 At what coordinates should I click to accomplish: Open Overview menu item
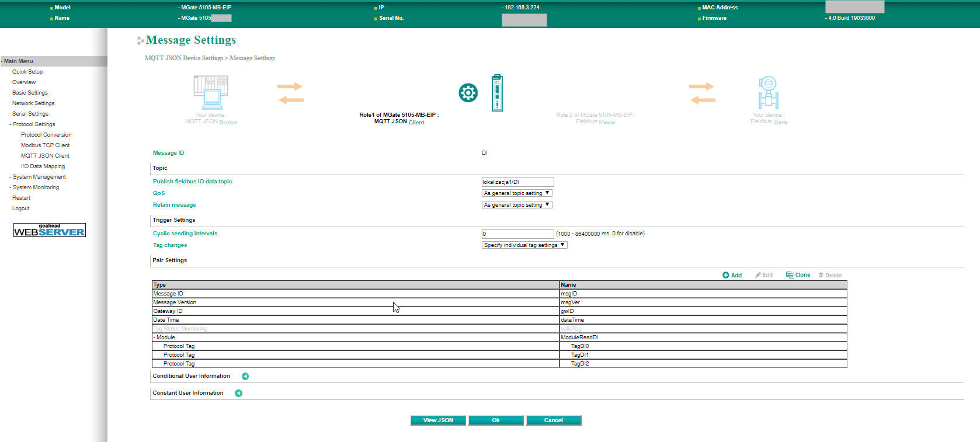(x=24, y=82)
